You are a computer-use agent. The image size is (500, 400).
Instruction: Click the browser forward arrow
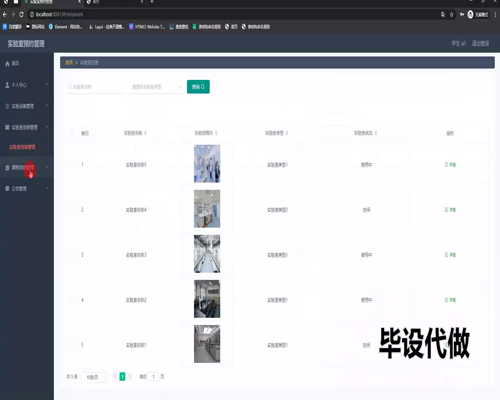pyautogui.click(x=13, y=14)
